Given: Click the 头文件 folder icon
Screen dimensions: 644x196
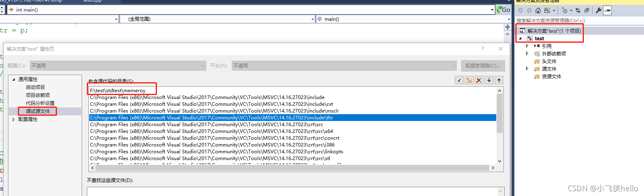Looking at the screenshot, I should coord(537,61).
